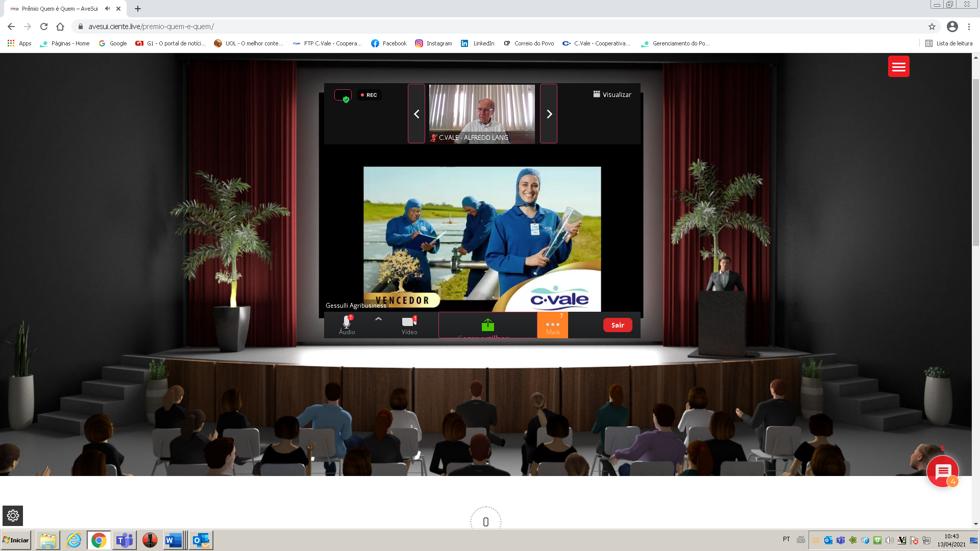Expand the audio options caret

click(x=378, y=319)
